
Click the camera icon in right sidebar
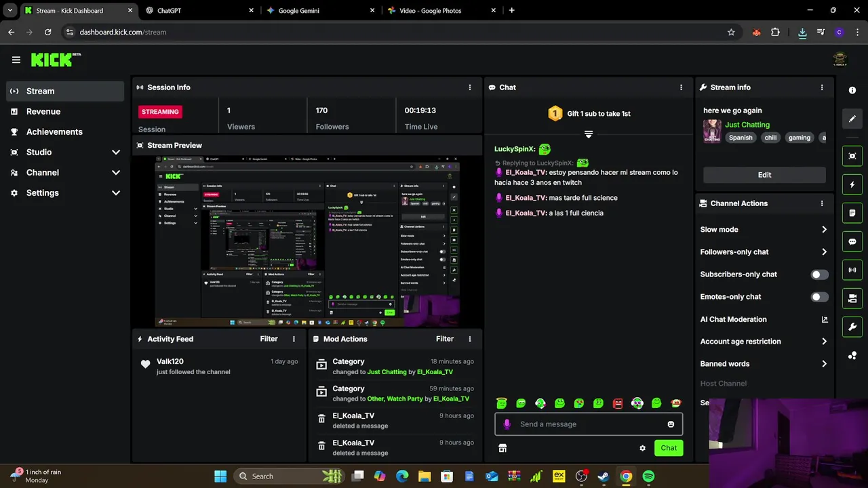coord(852,298)
